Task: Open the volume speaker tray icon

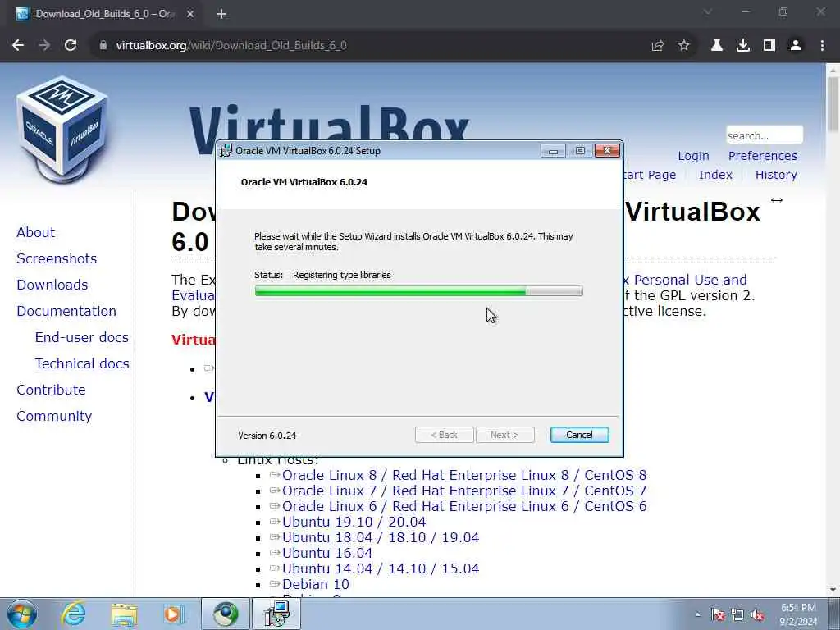Action: (x=757, y=615)
